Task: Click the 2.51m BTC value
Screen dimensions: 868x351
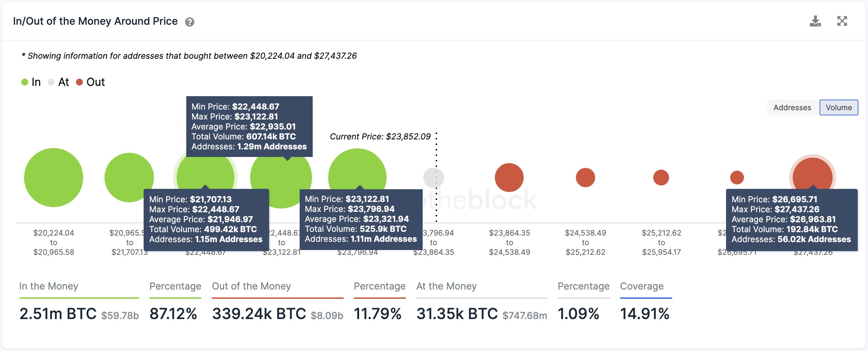Action: click(58, 314)
